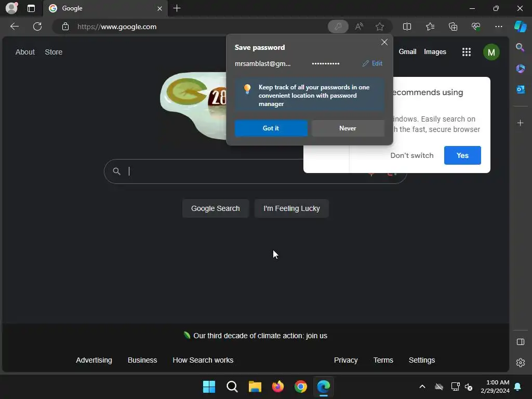Viewport: 532px width, 399px height.
Task: Open Privacy footer link
Action: [x=345, y=360]
